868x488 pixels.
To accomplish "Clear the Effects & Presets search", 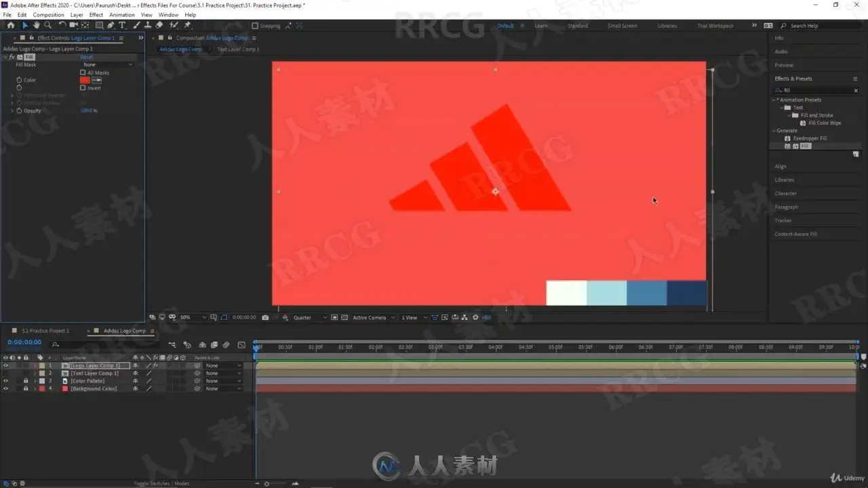I will (856, 90).
